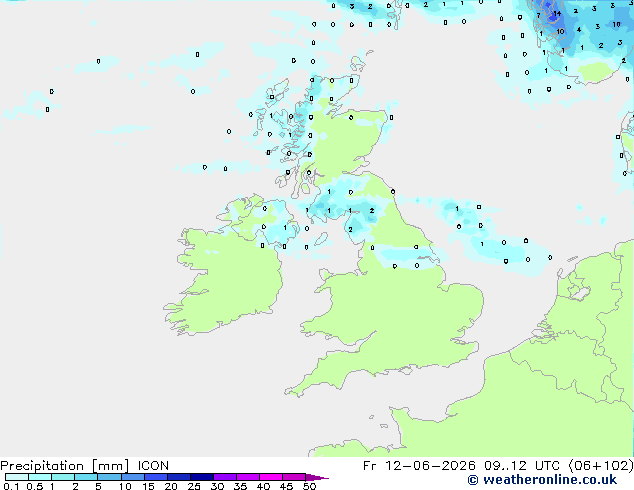Click the '50' legend scale label
Image resolution: width=634 pixels, height=490 pixels.
click(309, 486)
